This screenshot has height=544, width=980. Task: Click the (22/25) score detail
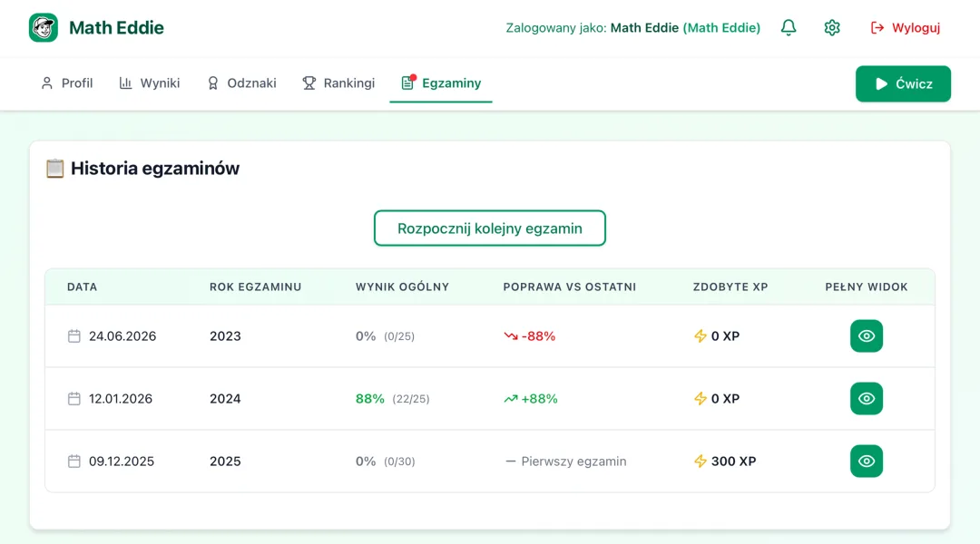(x=411, y=399)
